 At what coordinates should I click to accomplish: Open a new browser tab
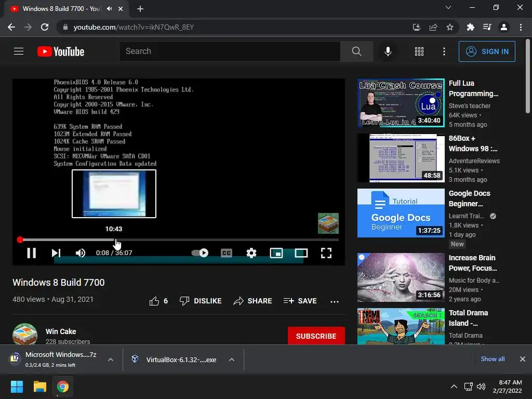click(x=140, y=9)
